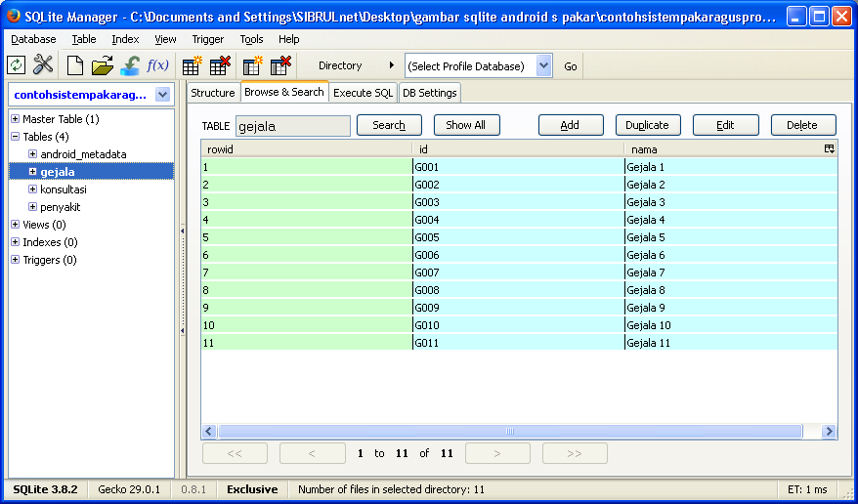Click Add Column icon with star
This screenshot has height=504, width=858.
pyautogui.click(x=253, y=65)
